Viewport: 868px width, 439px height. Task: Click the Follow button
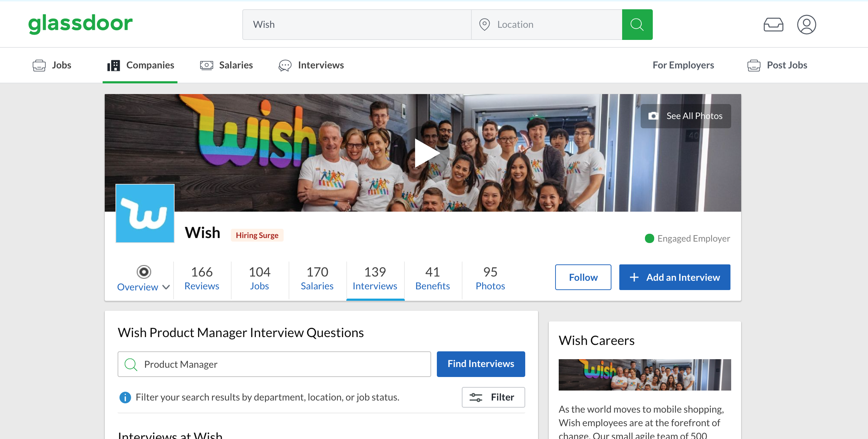coord(583,277)
